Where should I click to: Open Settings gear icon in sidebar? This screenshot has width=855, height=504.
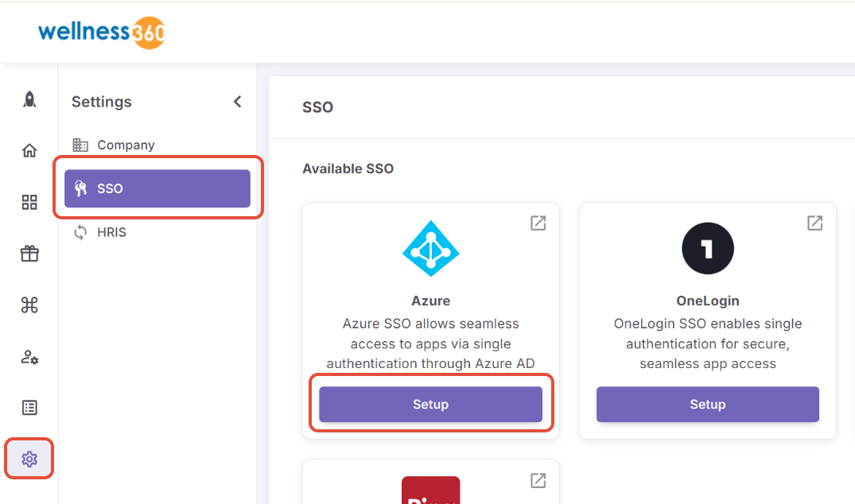(x=29, y=459)
